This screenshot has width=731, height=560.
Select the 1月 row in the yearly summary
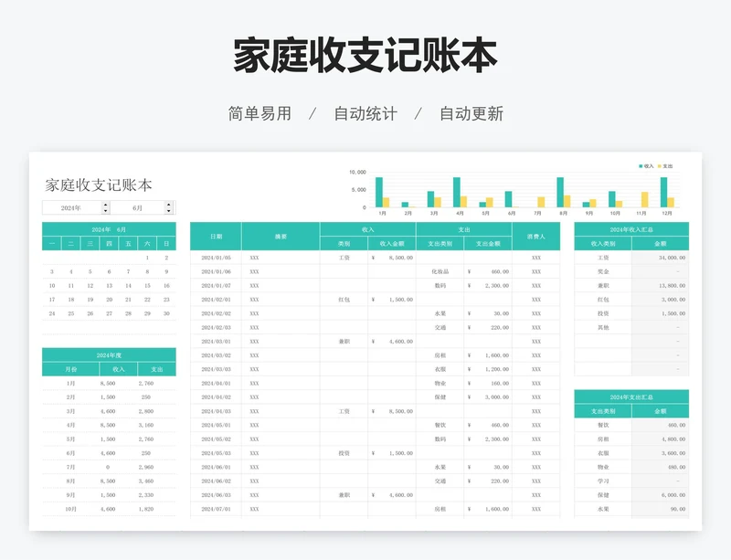(109, 384)
